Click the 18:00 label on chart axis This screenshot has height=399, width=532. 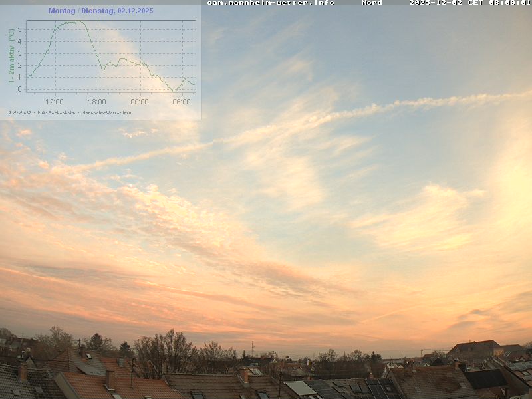pyautogui.click(x=97, y=102)
